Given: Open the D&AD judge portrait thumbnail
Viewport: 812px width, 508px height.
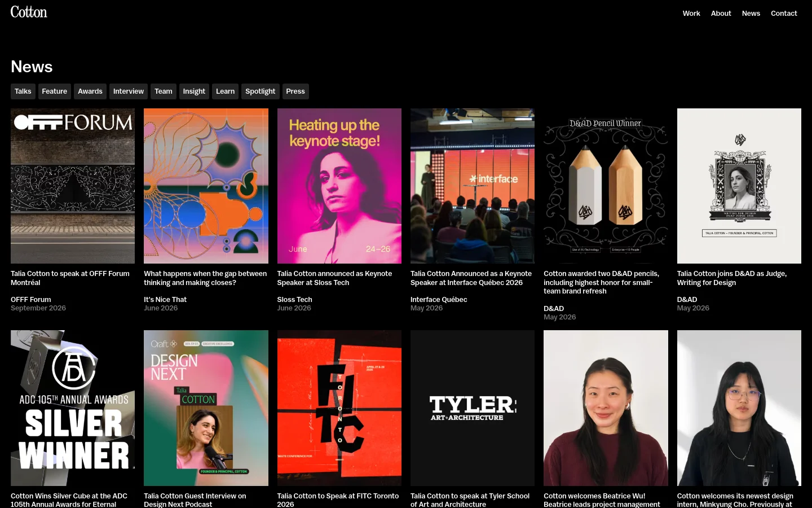Looking at the screenshot, I should click(x=739, y=186).
